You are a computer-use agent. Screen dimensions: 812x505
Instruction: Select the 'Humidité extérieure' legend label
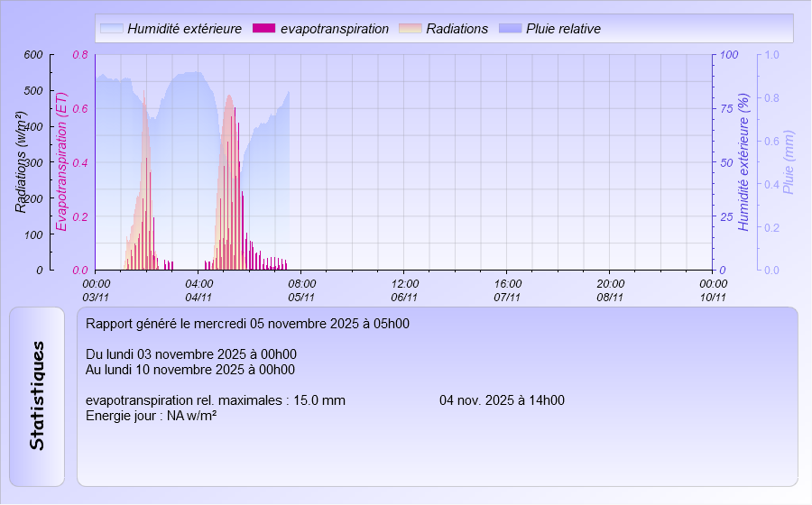(x=184, y=29)
